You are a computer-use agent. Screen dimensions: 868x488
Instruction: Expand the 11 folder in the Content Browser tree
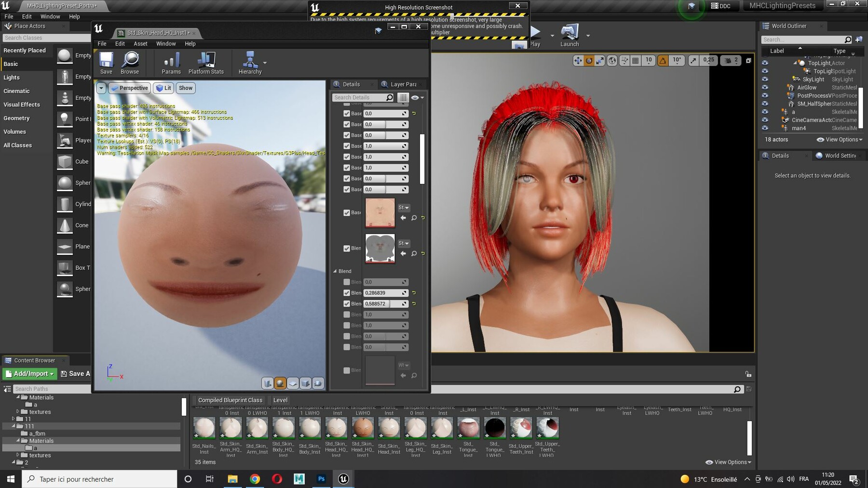14,419
